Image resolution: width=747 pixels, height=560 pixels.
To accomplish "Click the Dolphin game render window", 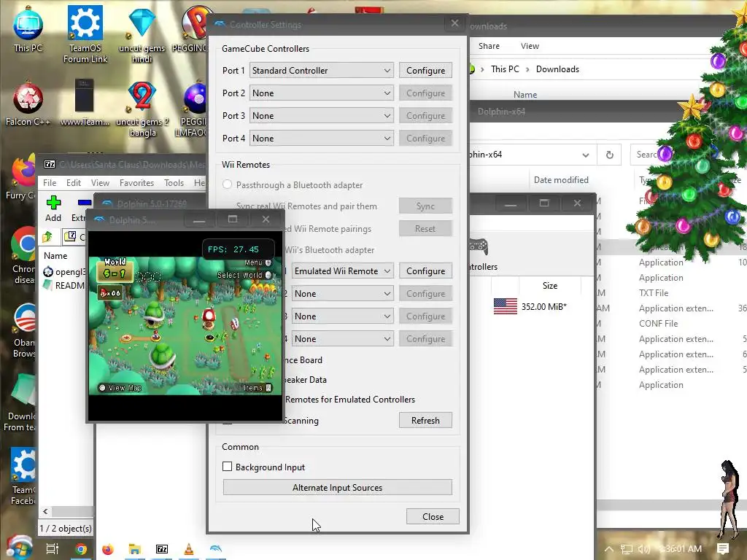I will [x=185, y=326].
